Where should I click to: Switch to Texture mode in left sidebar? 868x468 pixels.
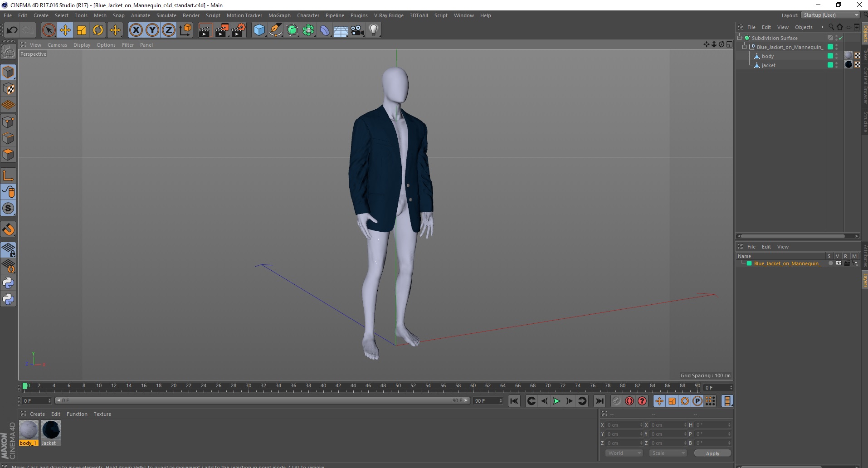(8, 89)
